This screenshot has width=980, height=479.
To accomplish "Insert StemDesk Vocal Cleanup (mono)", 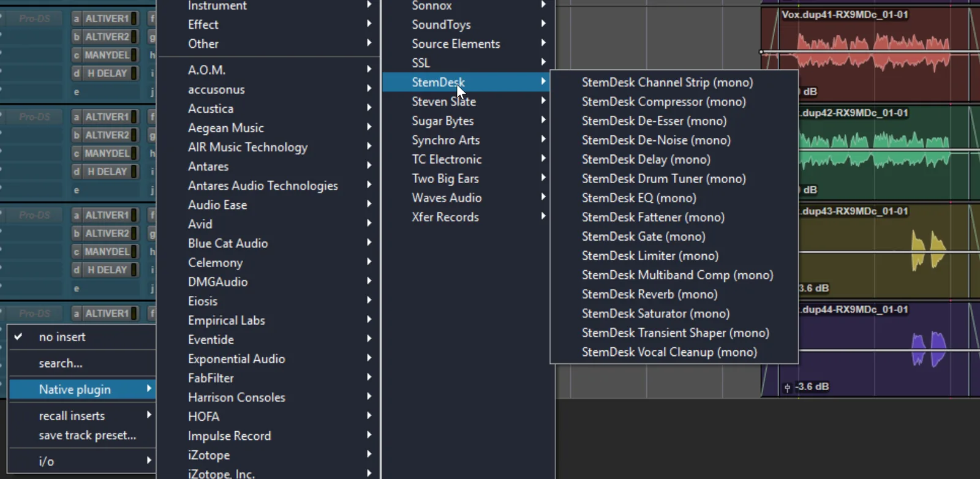I will tap(674, 352).
